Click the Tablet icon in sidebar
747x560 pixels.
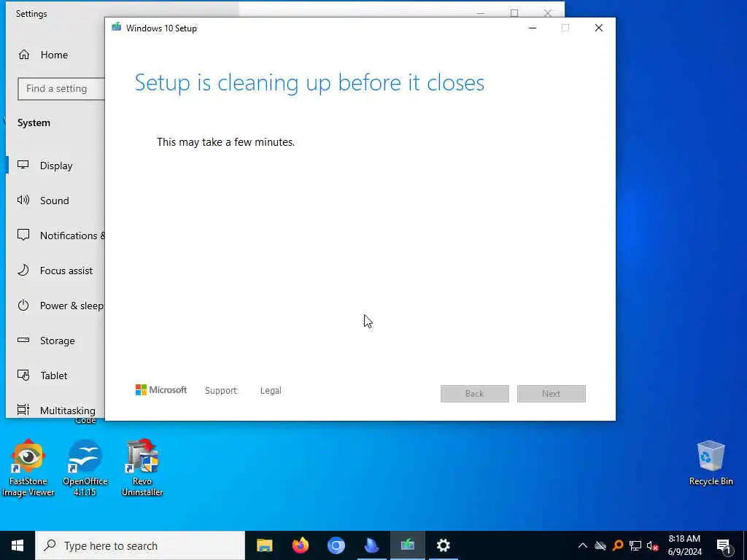coord(23,375)
